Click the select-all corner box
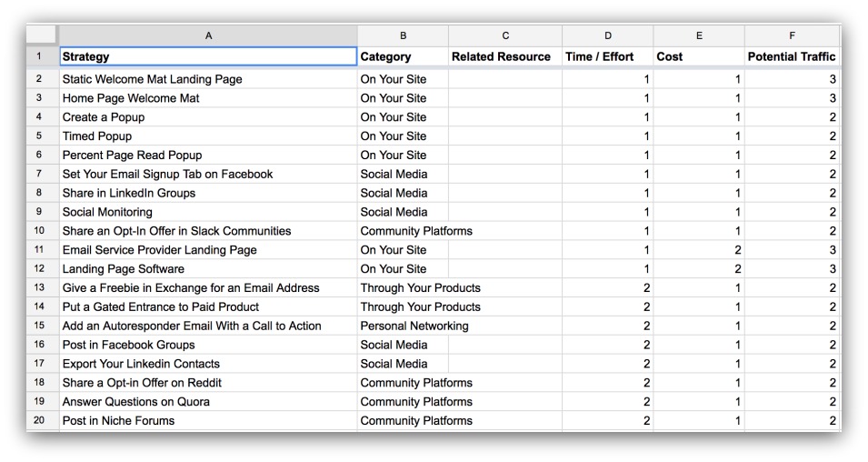 coord(42,35)
